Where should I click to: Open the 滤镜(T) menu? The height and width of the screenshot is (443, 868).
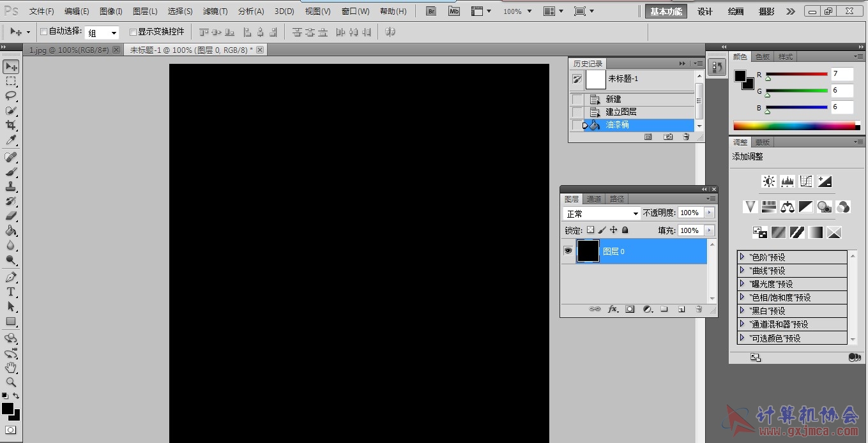pos(215,11)
